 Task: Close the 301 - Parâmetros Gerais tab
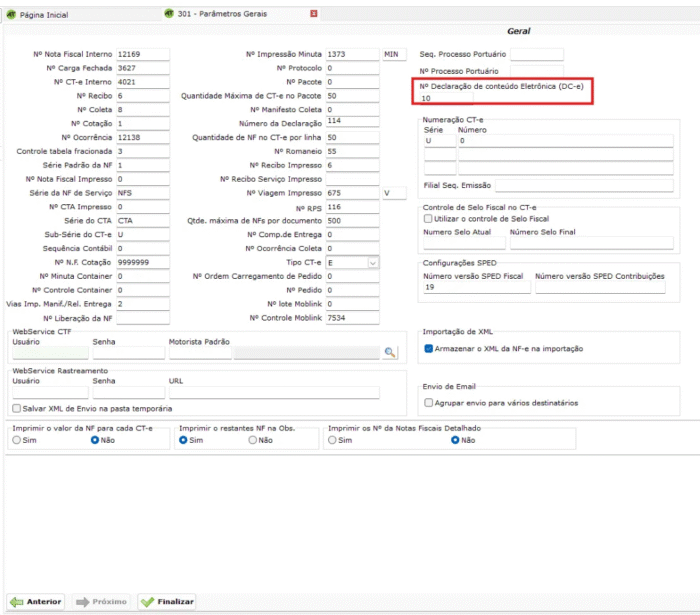tap(314, 14)
